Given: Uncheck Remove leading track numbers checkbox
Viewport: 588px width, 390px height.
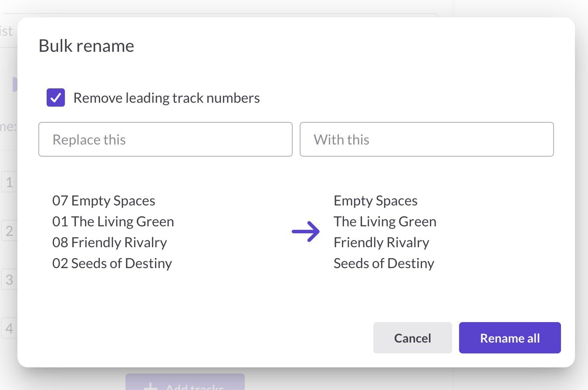Looking at the screenshot, I should pos(56,98).
